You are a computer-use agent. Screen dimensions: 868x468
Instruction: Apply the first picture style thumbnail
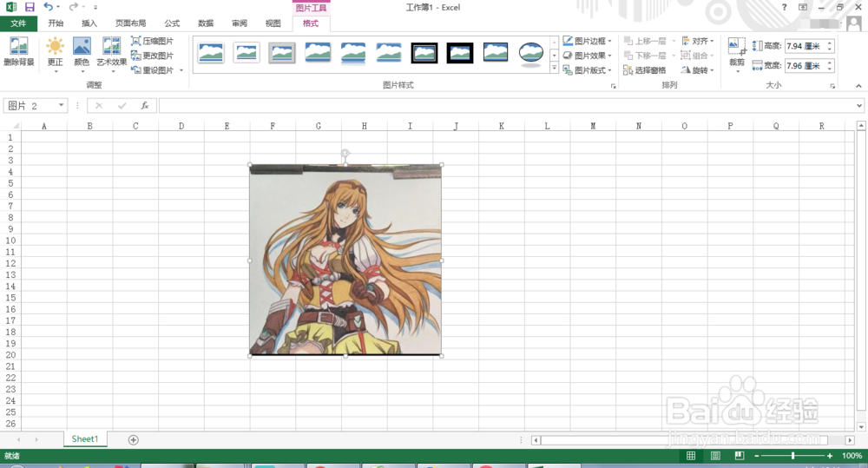(x=211, y=53)
